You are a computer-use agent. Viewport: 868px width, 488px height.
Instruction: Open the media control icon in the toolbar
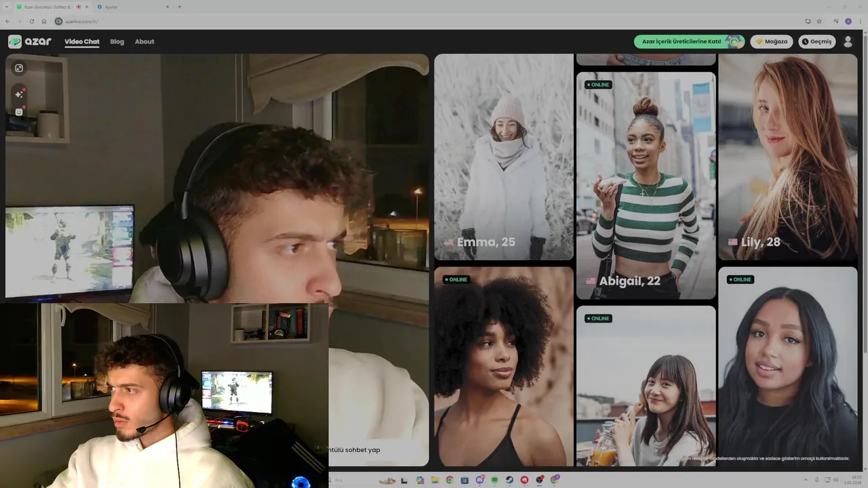[x=835, y=21]
